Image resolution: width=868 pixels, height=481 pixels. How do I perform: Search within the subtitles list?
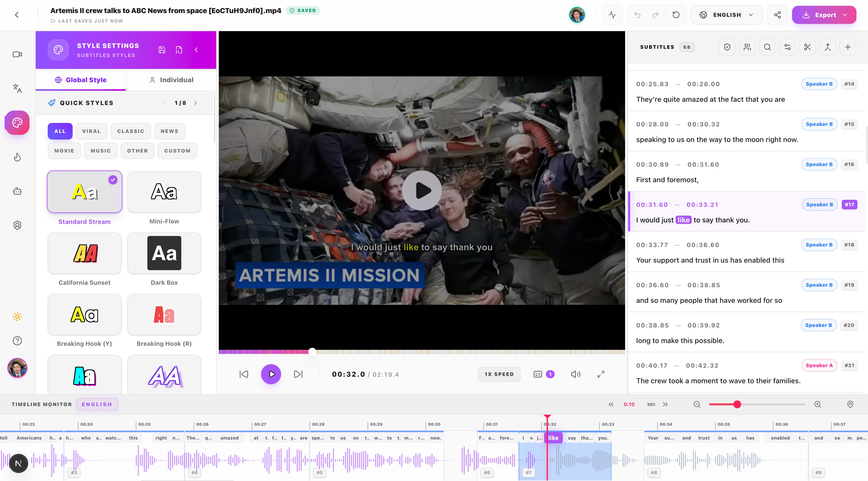coord(767,47)
